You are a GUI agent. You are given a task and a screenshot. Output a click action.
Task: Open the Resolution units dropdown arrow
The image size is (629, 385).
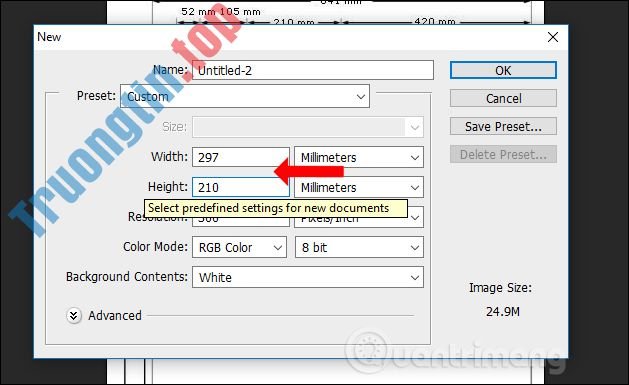[x=415, y=218]
